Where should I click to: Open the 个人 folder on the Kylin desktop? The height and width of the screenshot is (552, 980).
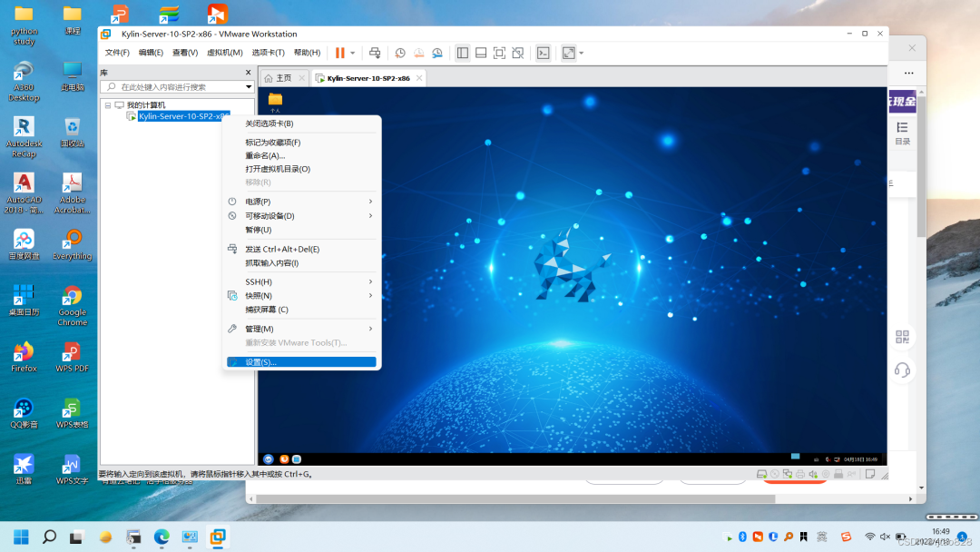275,103
